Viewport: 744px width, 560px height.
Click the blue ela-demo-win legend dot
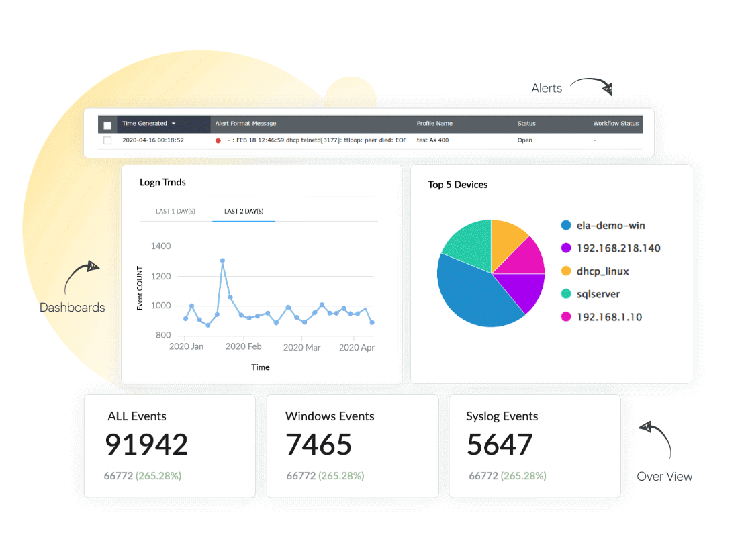coord(566,226)
